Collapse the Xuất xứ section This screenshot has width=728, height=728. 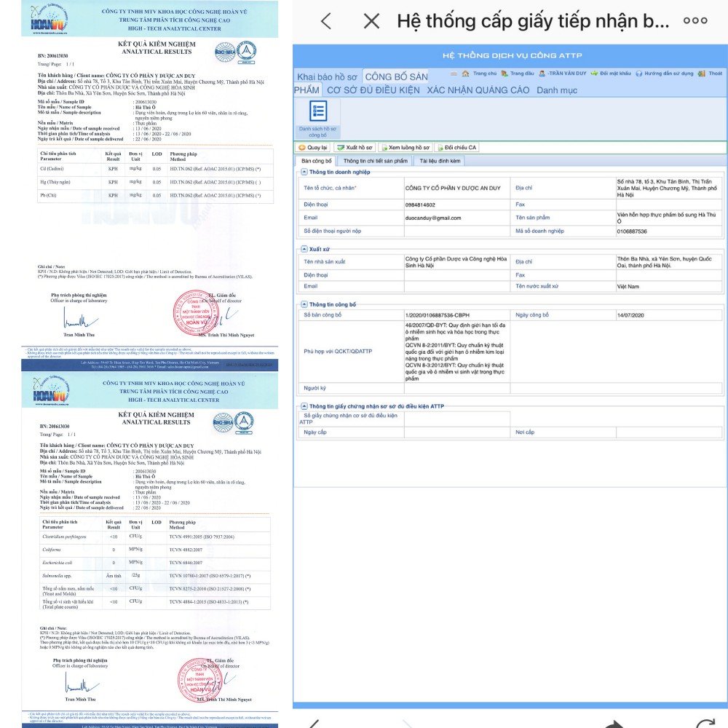304,249
